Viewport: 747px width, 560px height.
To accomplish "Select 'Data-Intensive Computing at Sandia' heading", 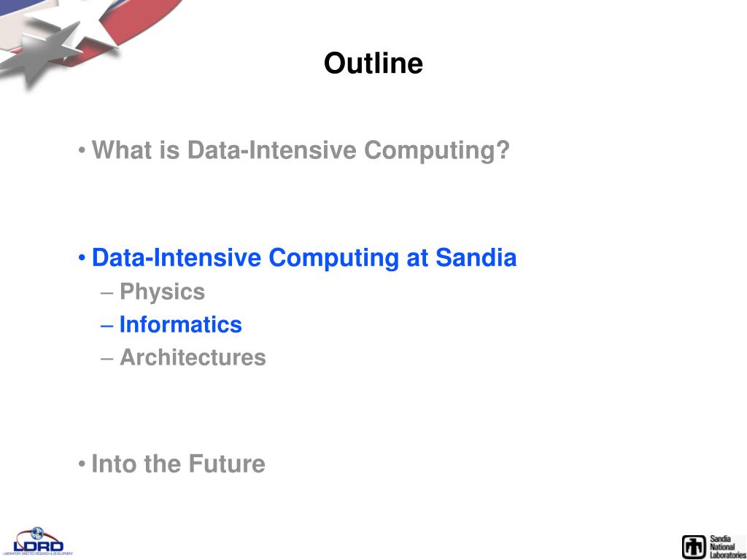I will click(304, 257).
